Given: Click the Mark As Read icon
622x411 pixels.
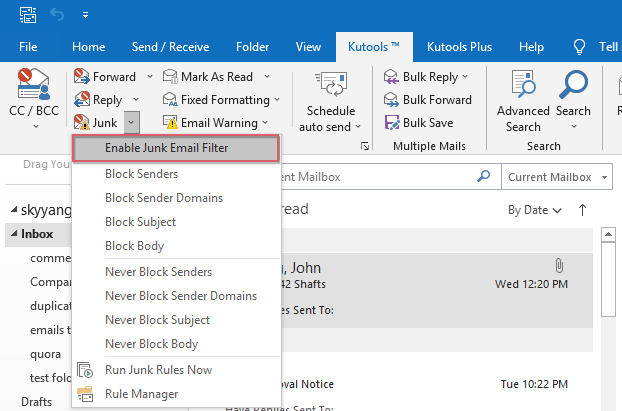Looking at the screenshot, I should click(x=170, y=76).
